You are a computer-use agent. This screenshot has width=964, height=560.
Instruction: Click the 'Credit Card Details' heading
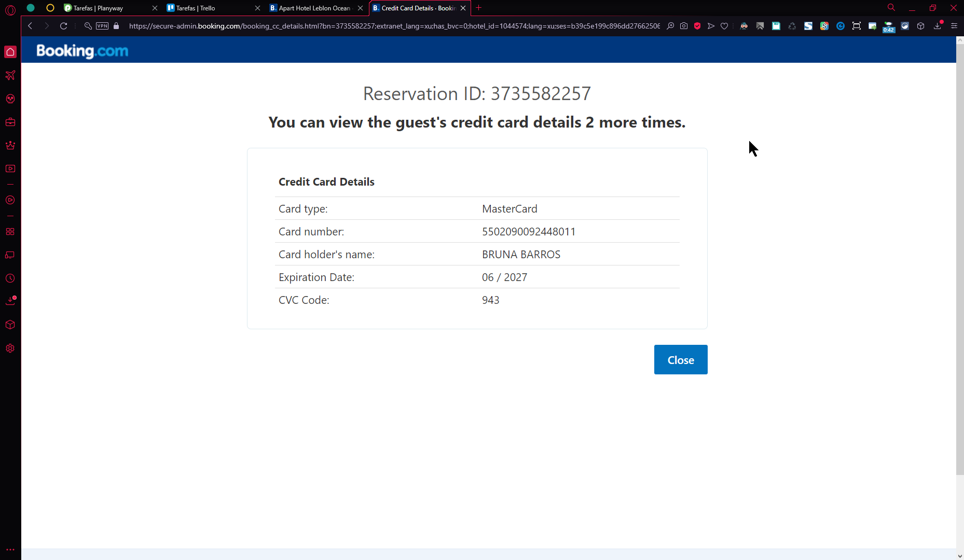326,182
